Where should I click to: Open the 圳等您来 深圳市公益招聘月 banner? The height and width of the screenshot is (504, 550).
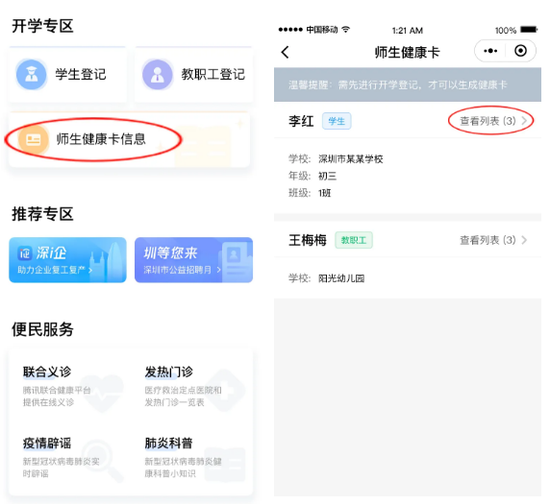click(194, 260)
